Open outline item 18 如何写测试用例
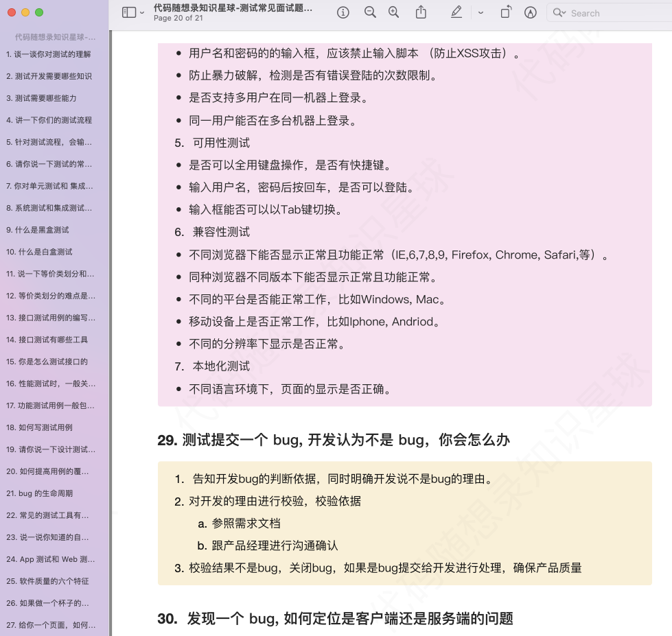Screen dimensions: 672x636 tap(39, 427)
